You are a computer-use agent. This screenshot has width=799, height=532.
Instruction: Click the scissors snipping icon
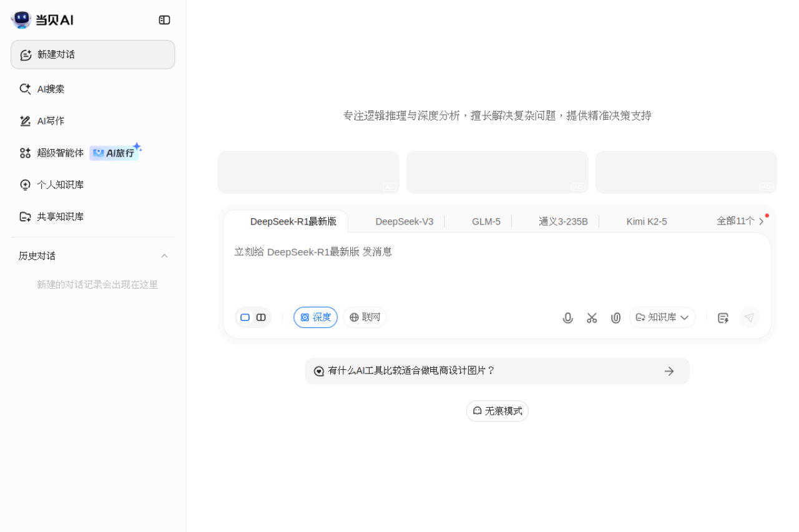tap(592, 317)
